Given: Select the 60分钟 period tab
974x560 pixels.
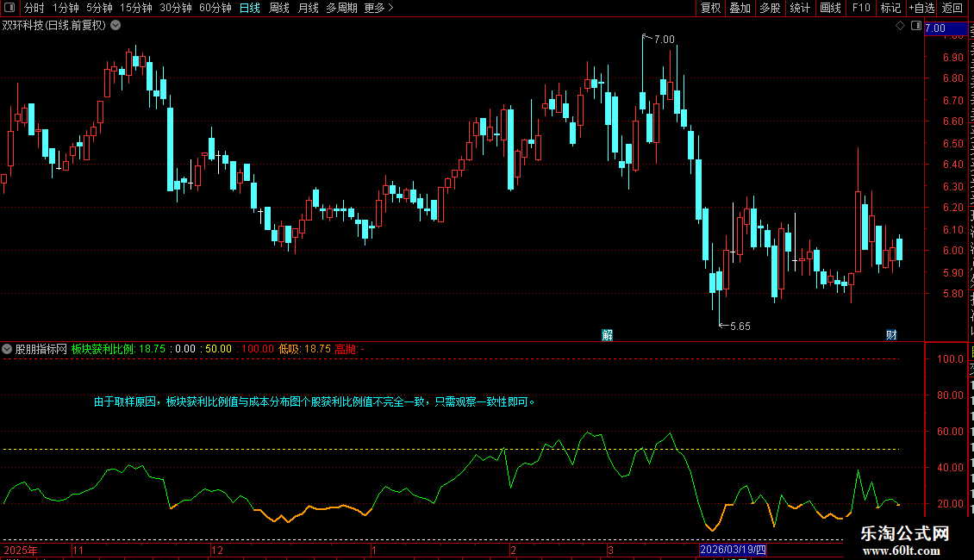Looking at the screenshot, I should click(215, 8).
